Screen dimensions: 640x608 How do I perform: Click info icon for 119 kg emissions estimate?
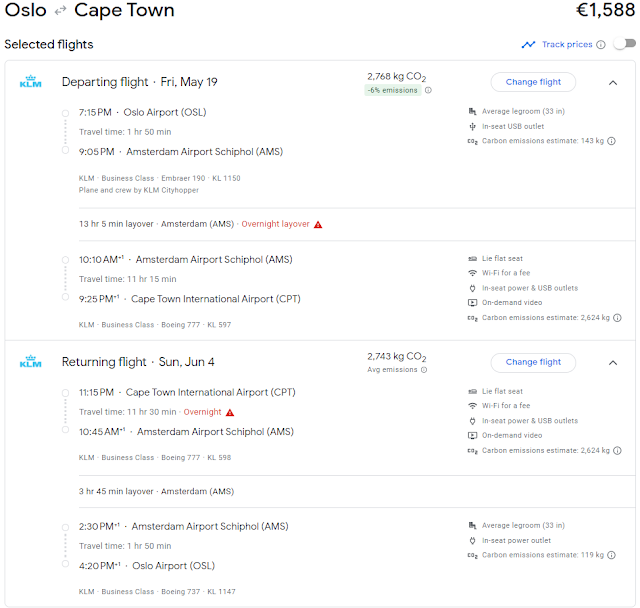pyautogui.click(x=611, y=555)
